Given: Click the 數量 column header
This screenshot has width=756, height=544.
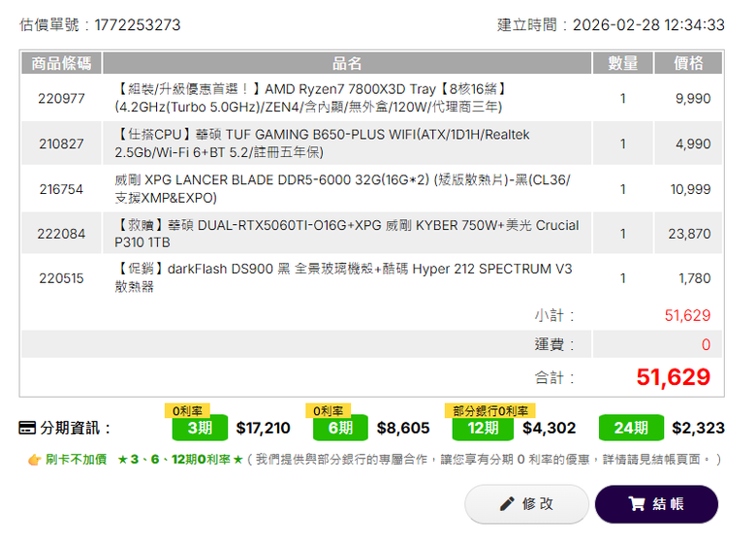Looking at the screenshot, I should (x=622, y=63).
